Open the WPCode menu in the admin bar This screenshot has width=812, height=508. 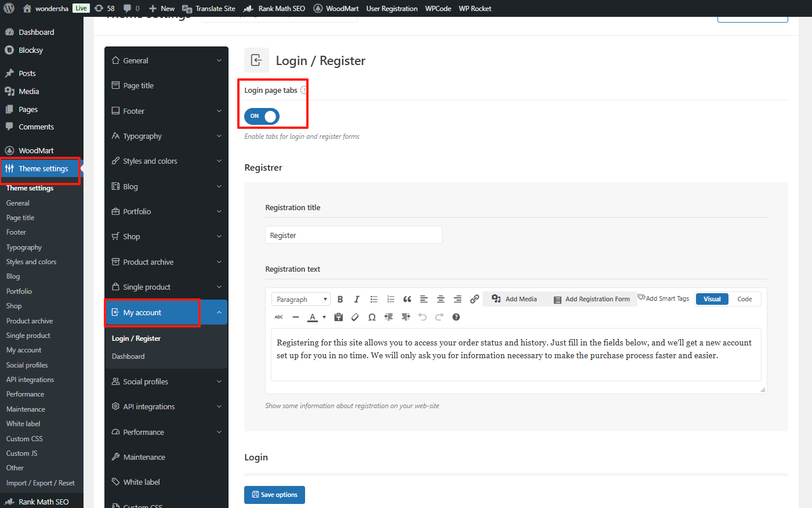438,8
